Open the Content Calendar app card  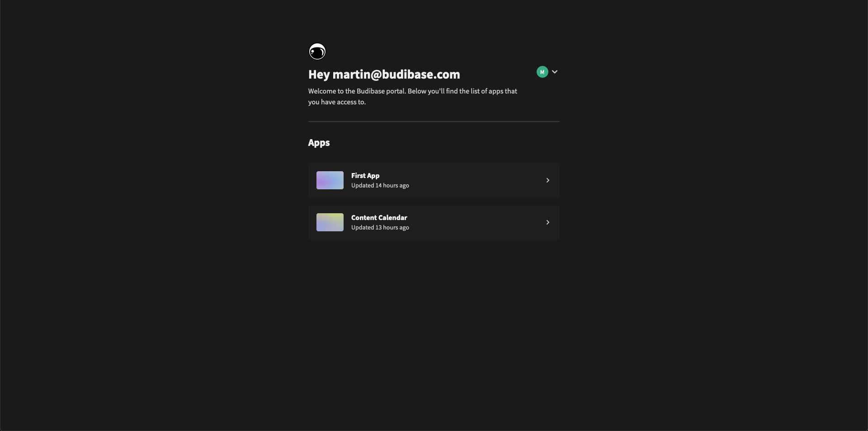[434, 222]
